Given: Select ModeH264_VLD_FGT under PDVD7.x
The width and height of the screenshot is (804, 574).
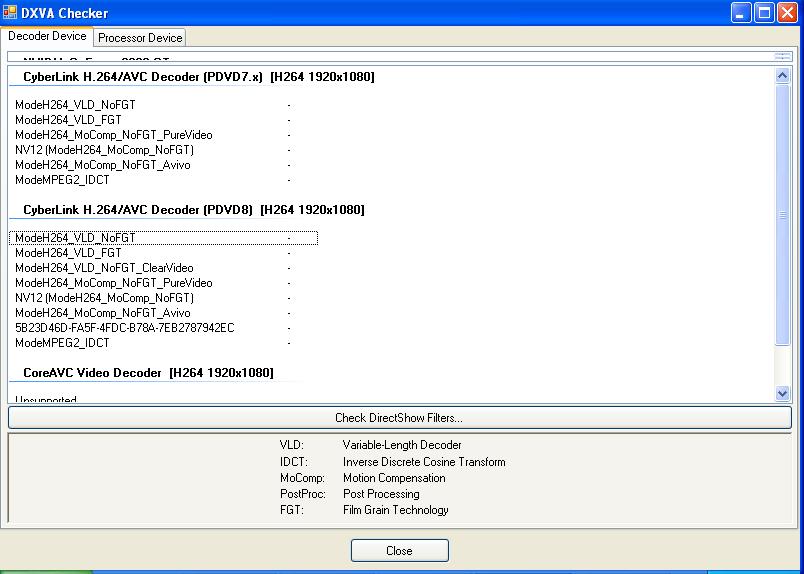Looking at the screenshot, I should pyautogui.click(x=164, y=120).
